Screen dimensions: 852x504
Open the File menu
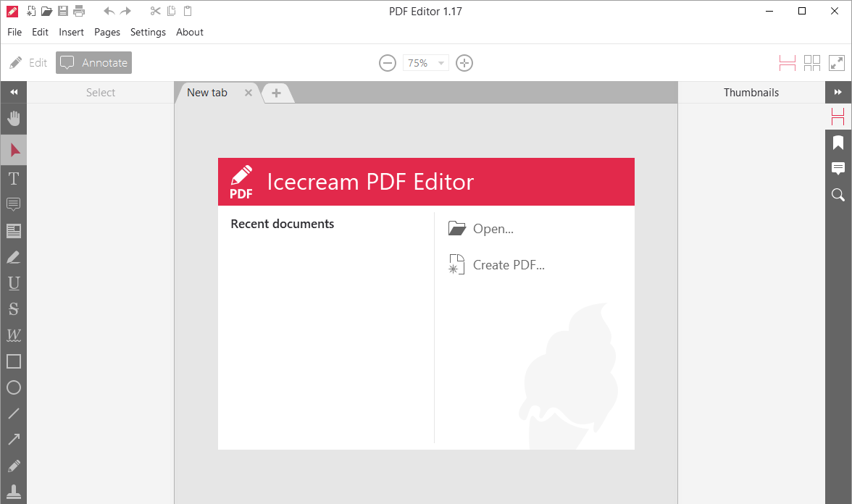tap(14, 32)
